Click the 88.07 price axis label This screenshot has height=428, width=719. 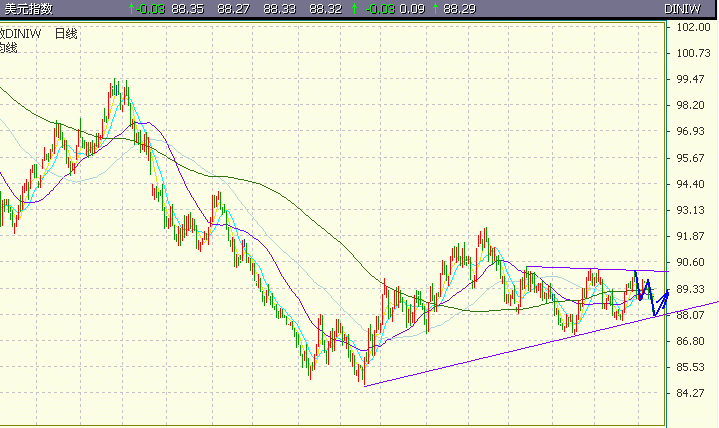[691, 315]
